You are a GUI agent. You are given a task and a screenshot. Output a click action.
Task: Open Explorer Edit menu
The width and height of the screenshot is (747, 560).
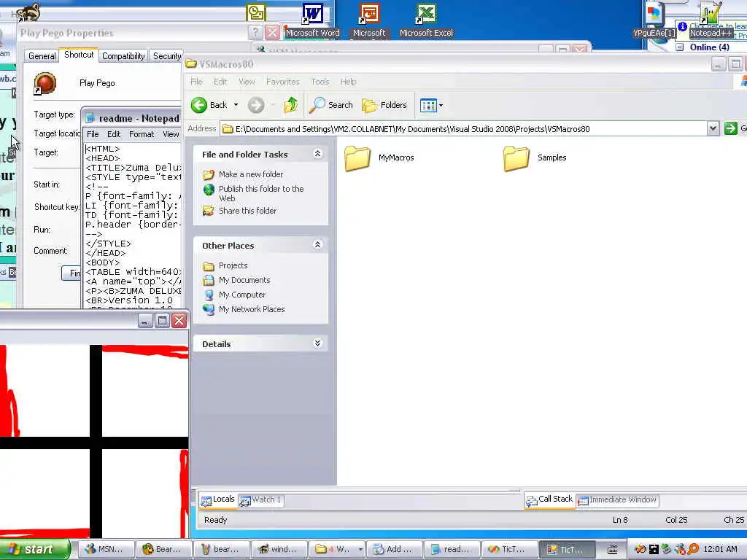click(220, 82)
